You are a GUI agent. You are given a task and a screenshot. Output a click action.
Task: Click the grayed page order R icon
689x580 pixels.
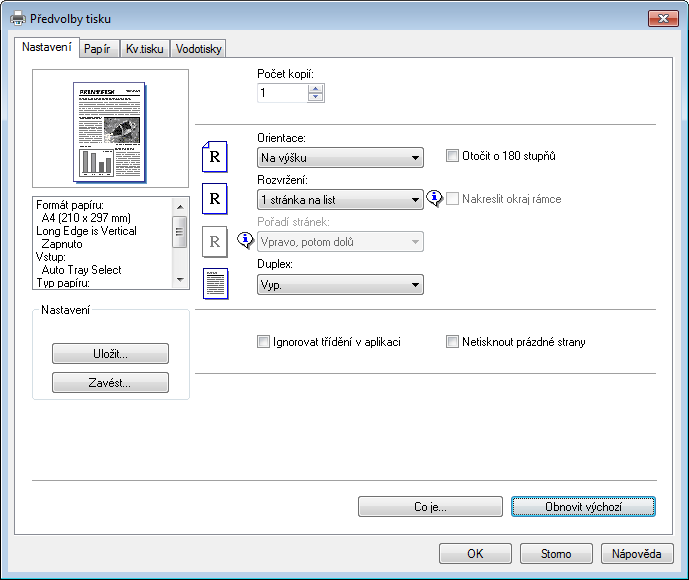214,242
